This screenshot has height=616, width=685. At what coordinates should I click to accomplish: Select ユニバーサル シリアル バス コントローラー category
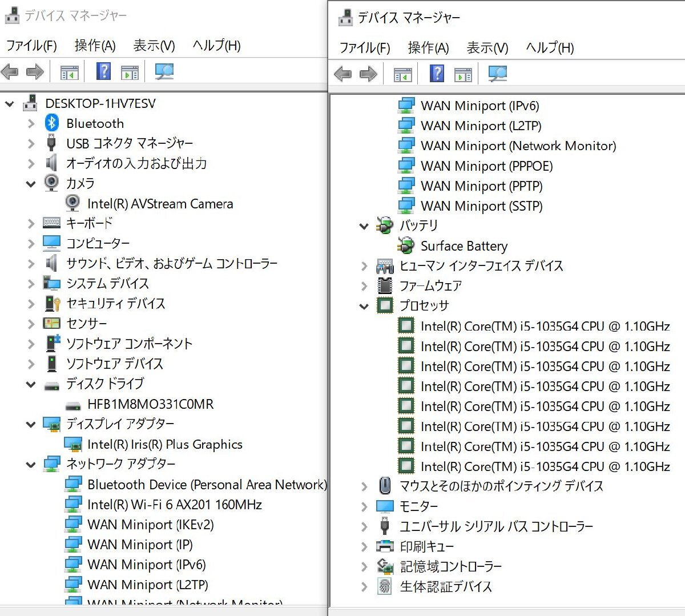(496, 526)
